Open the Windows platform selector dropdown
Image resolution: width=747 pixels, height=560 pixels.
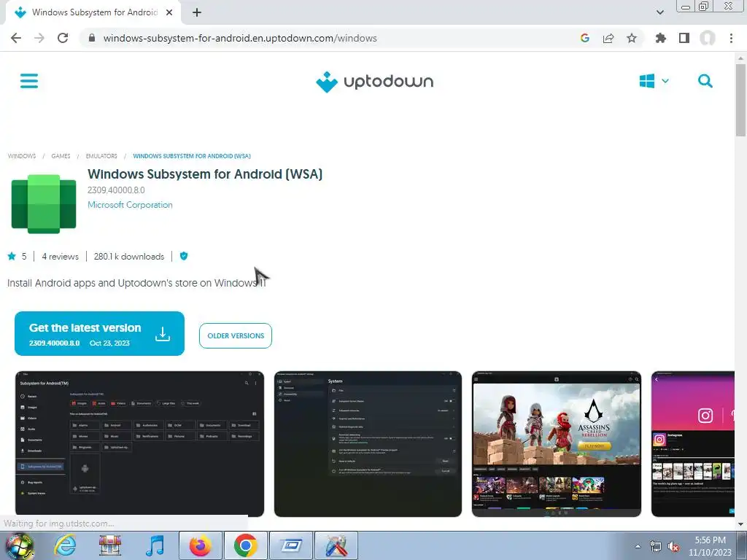point(654,81)
